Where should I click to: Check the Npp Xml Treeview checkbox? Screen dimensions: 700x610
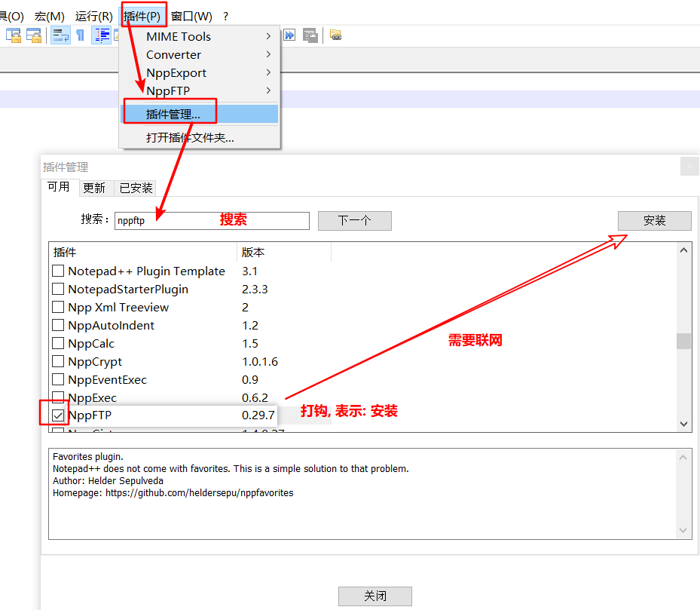point(58,307)
